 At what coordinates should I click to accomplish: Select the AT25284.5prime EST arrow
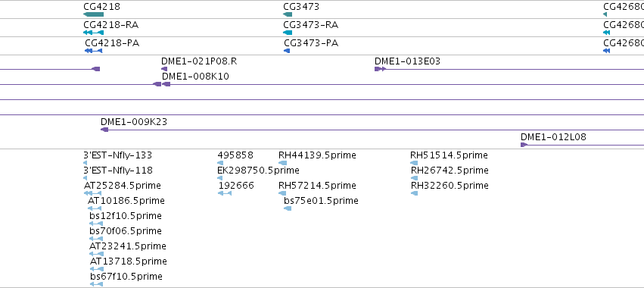pos(92,193)
